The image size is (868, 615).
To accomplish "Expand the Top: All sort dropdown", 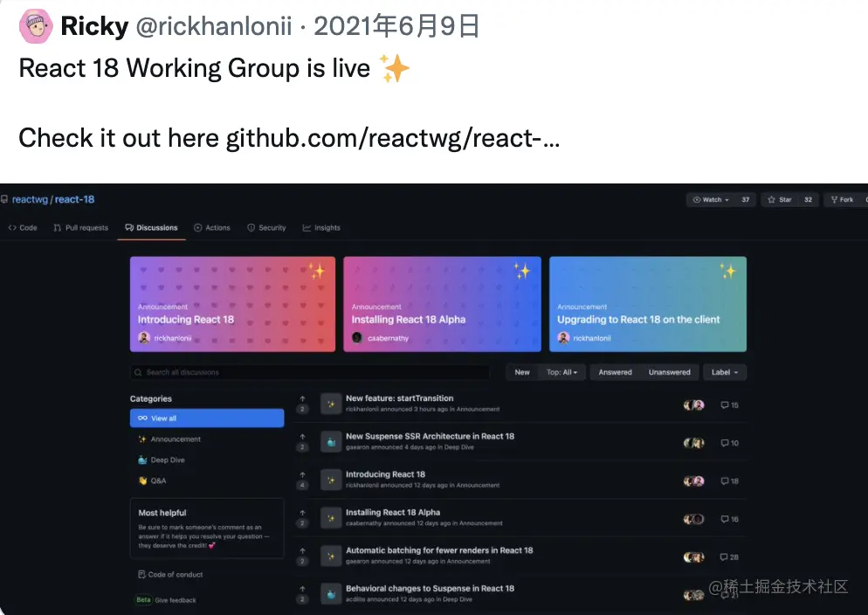I will (x=561, y=372).
